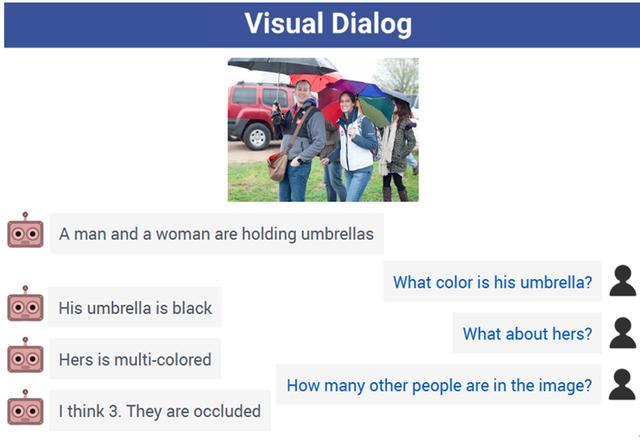Click the robot icon next to 'His umbrella is black'

pyautogui.click(x=25, y=304)
